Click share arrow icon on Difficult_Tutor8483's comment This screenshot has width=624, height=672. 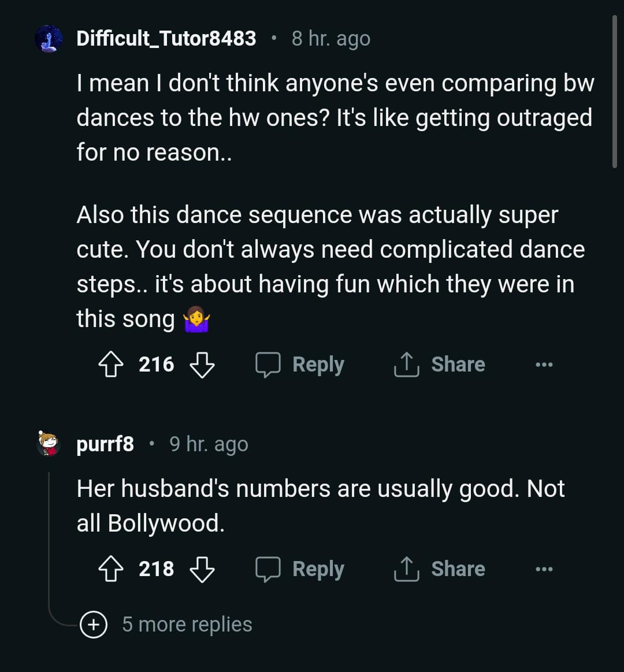(x=406, y=365)
